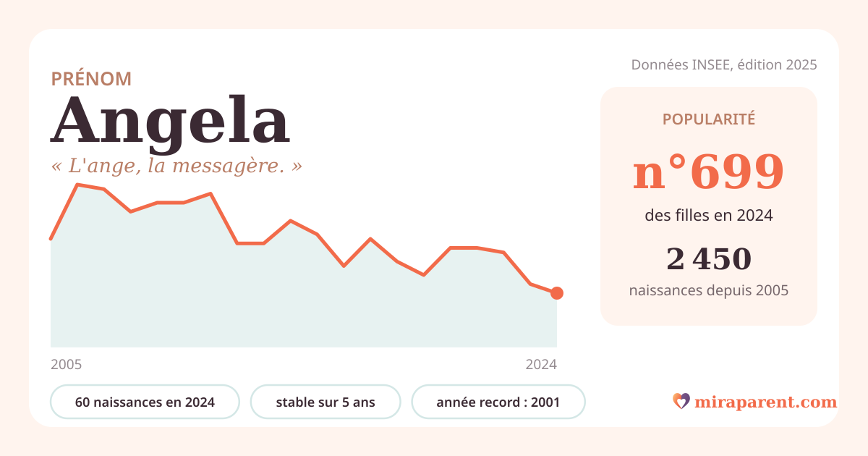The image size is (868, 456).
Task: Click the miraparent heart logo icon
Action: pyautogui.click(x=681, y=401)
